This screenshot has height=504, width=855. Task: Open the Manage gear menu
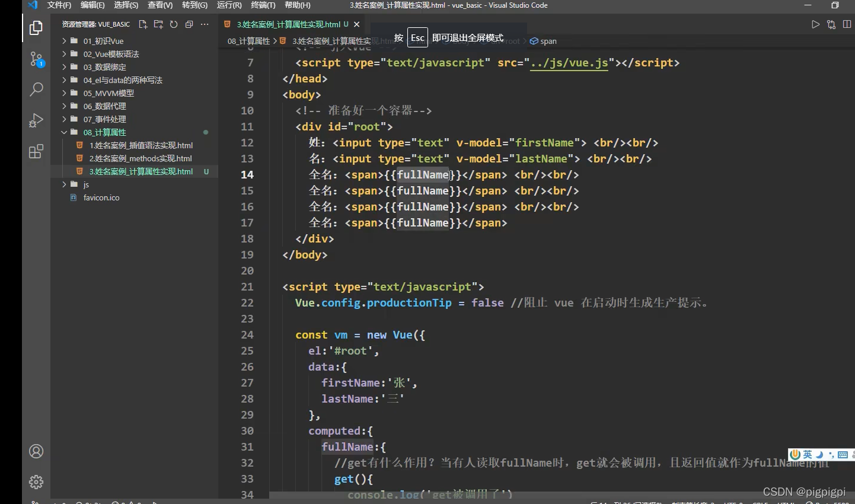point(36,482)
